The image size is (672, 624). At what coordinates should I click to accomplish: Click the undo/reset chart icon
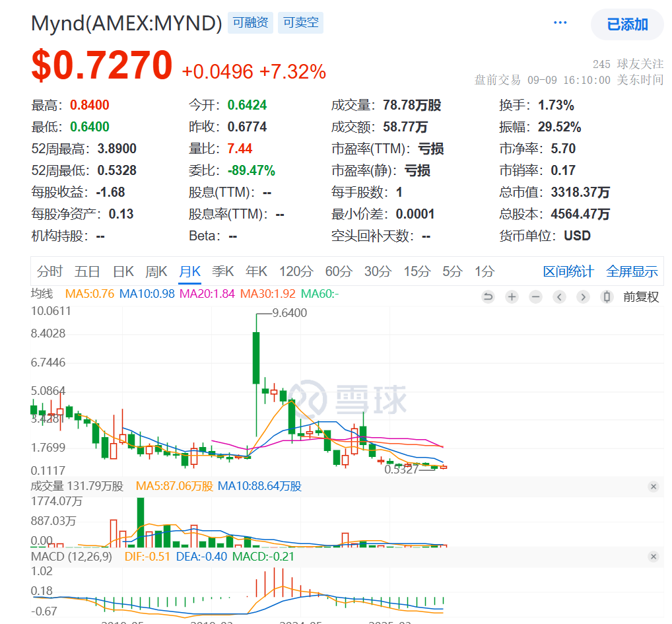[488, 296]
